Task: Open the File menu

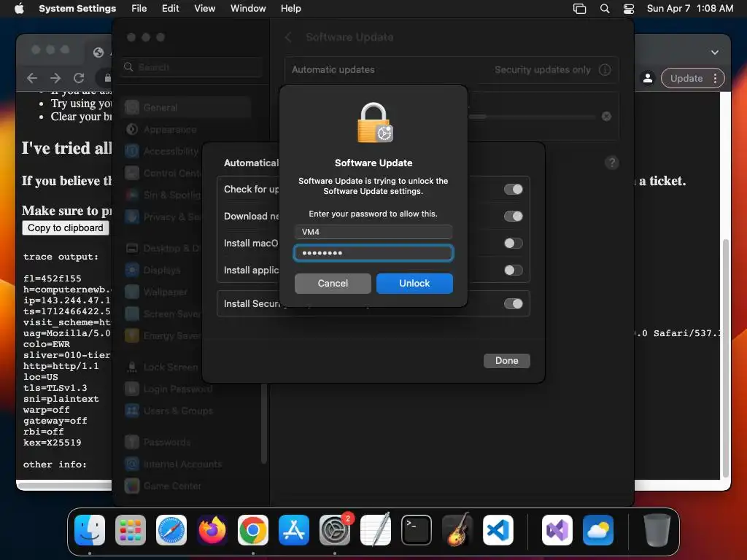Action: [139, 9]
